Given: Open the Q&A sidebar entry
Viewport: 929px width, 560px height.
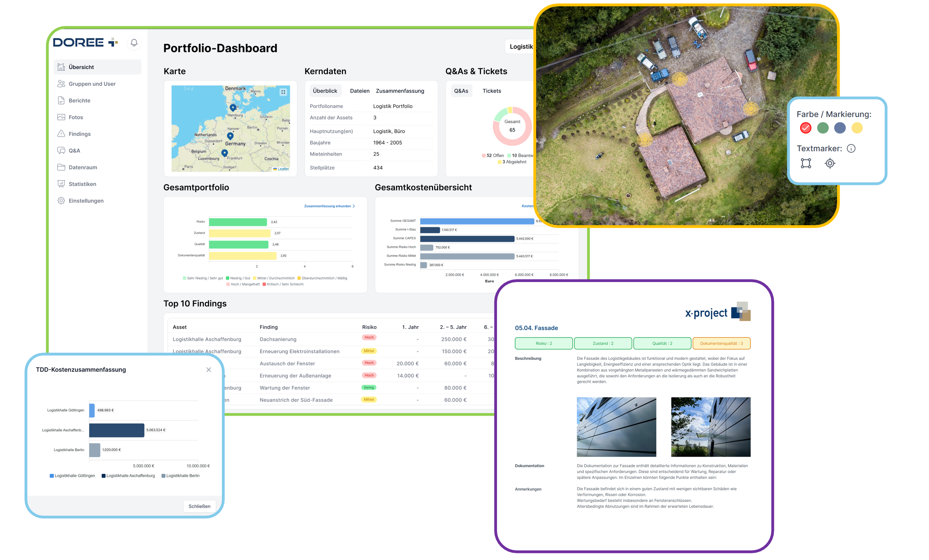Looking at the screenshot, I should pos(74,151).
